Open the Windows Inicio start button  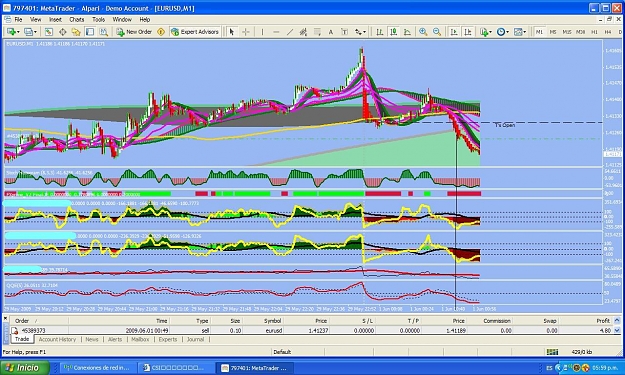[x=24, y=368]
